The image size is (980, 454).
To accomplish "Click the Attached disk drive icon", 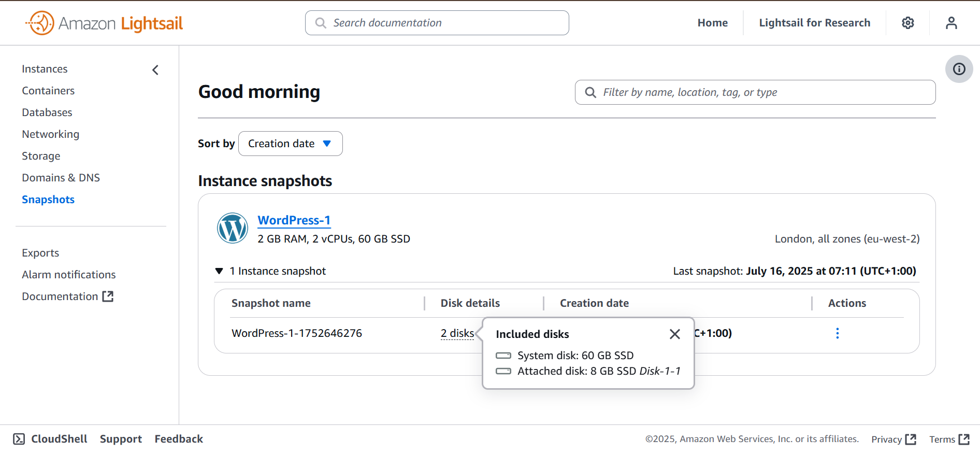I will tap(503, 371).
